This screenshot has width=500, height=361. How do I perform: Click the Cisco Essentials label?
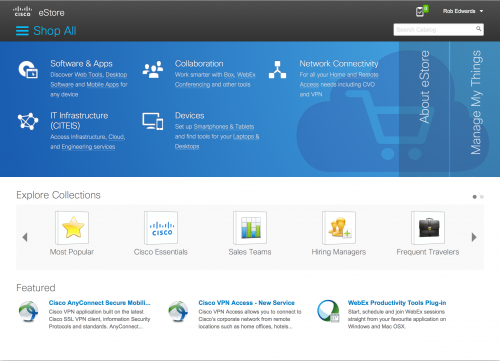(161, 252)
